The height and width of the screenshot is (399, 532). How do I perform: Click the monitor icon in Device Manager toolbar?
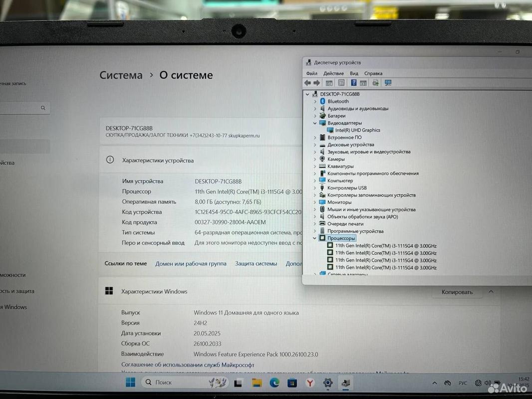tap(388, 83)
